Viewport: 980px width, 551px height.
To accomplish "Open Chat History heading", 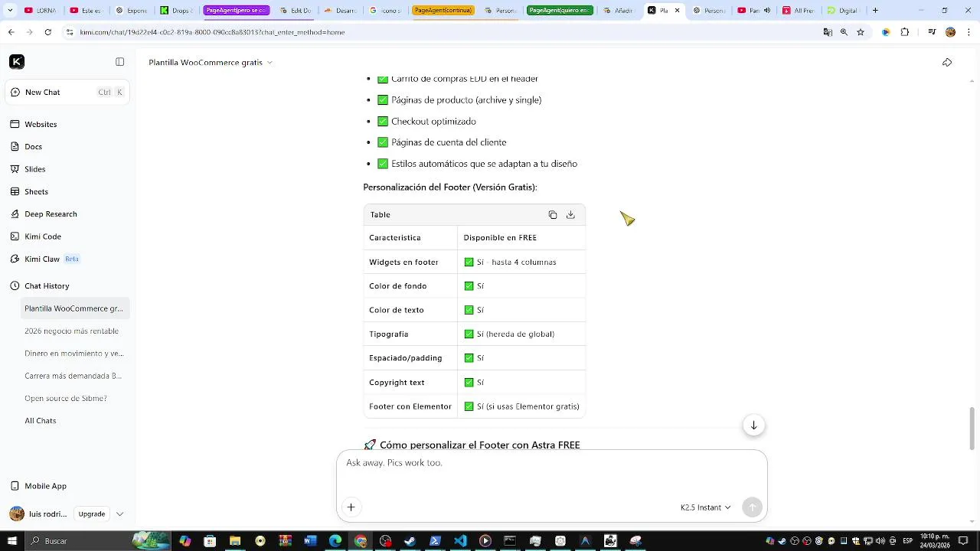I will [x=47, y=285].
